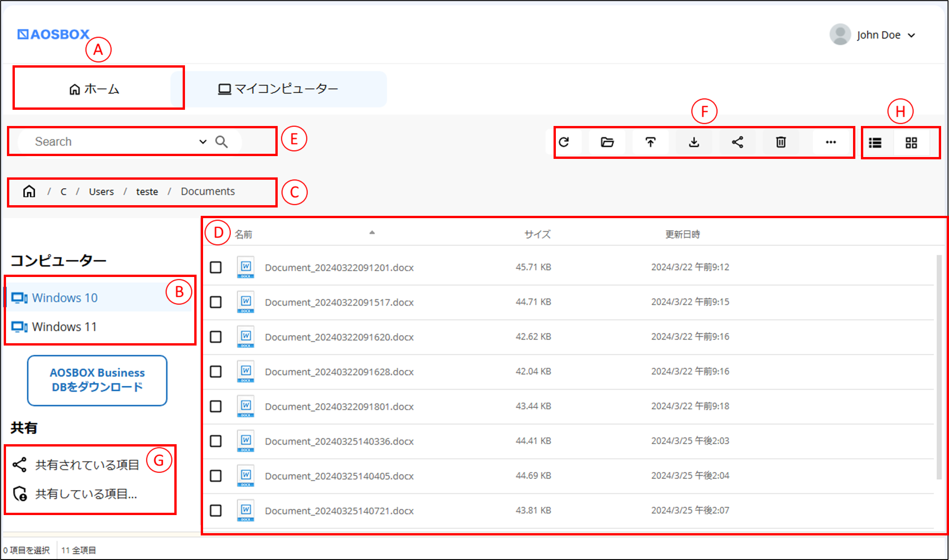Go to Users in breadcrumb
The width and height of the screenshot is (949, 560).
point(101,192)
